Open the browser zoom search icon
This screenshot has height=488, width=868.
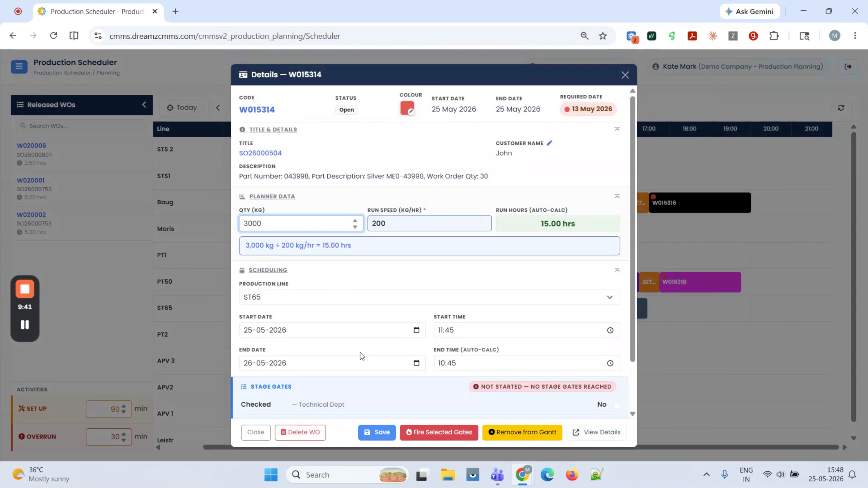pyautogui.click(x=584, y=36)
